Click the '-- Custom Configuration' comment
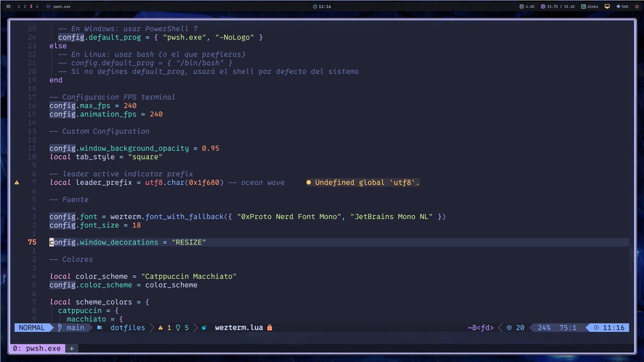 pos(99,131)
